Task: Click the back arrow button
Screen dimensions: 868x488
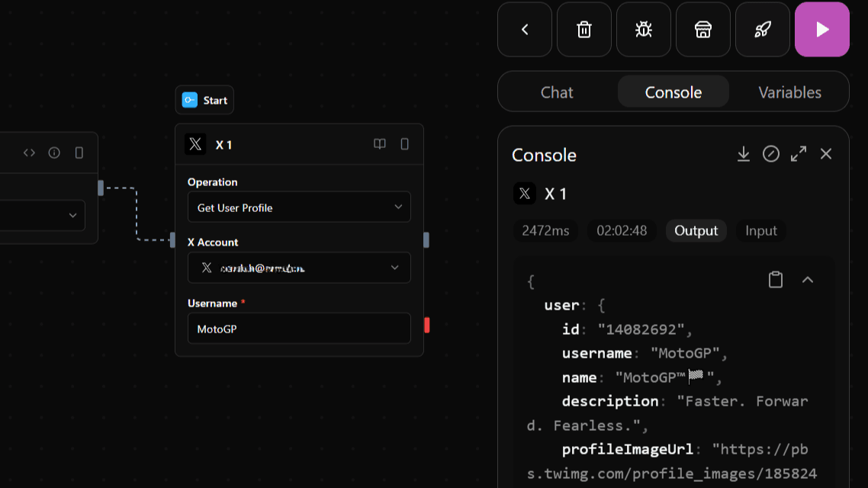Action: [x=525, y=30]
